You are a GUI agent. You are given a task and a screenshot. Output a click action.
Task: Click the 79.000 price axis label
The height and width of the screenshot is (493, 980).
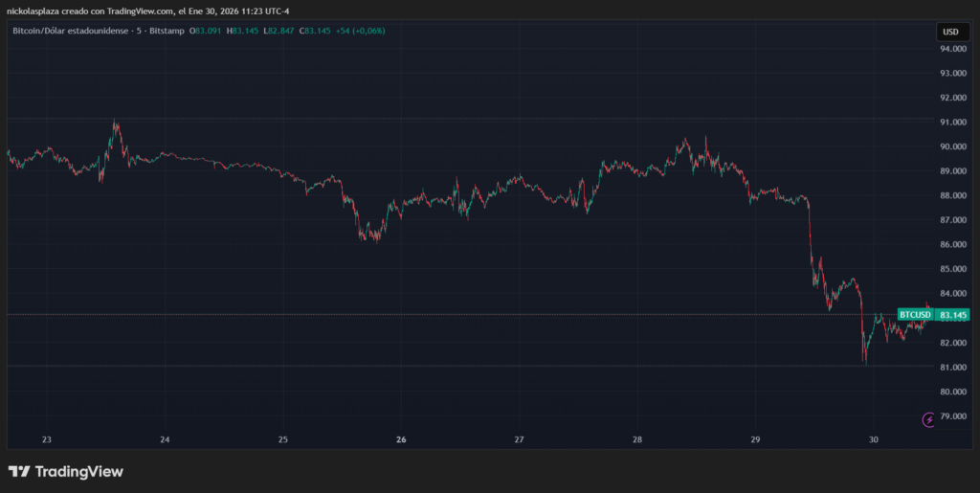tap(951, 416)
